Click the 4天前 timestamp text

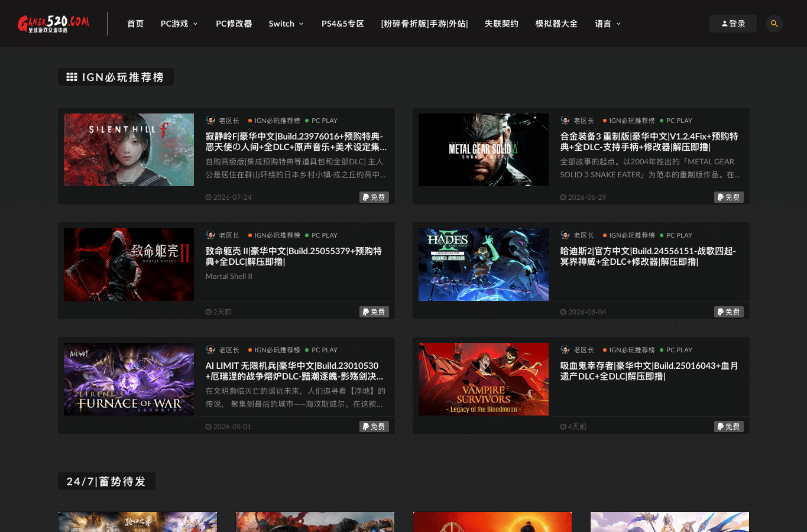click(x=573, y=427)
